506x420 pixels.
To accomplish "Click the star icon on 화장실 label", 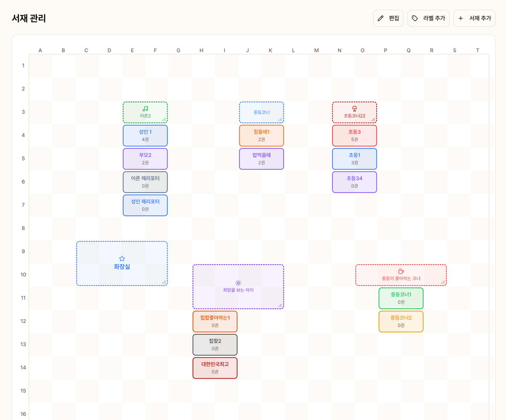I will coord(122,258).
